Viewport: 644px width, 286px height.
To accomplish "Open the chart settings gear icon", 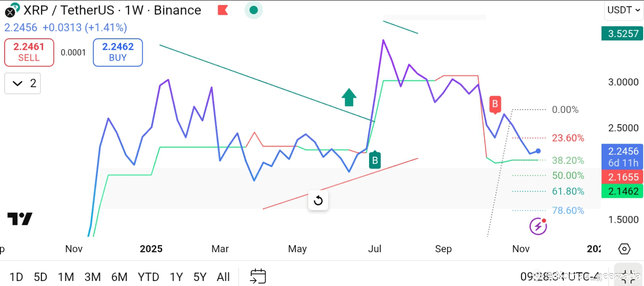I will [624, 249].
